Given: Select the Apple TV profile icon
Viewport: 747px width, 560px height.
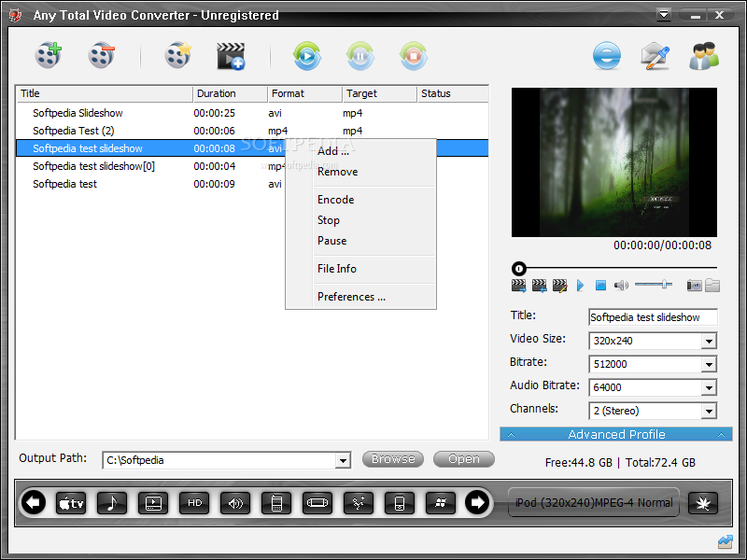Looking at the screenshot, I should [71, 503].
